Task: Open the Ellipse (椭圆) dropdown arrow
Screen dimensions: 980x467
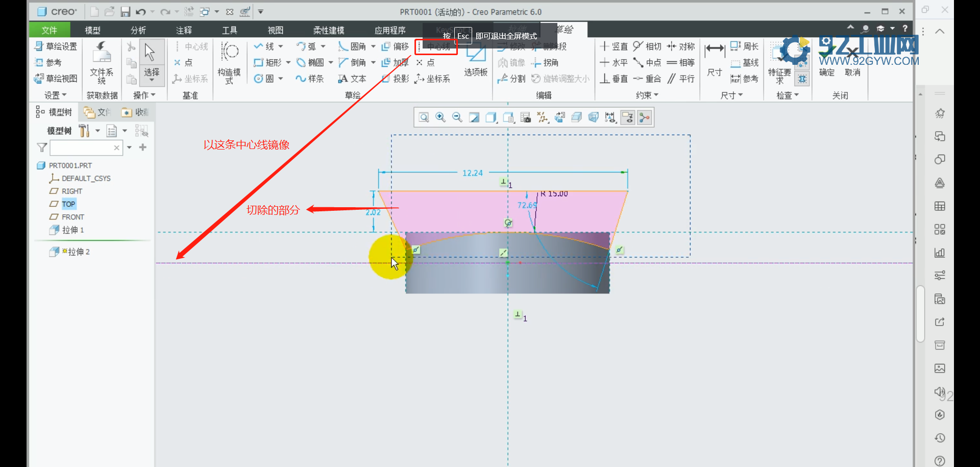Action: tap(331, 62)
